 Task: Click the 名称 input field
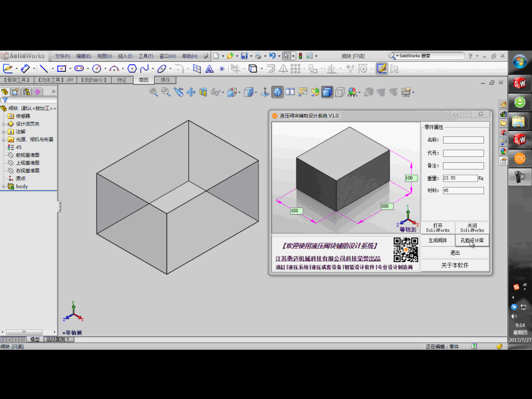pyautogui.click(x=463, y=140)
